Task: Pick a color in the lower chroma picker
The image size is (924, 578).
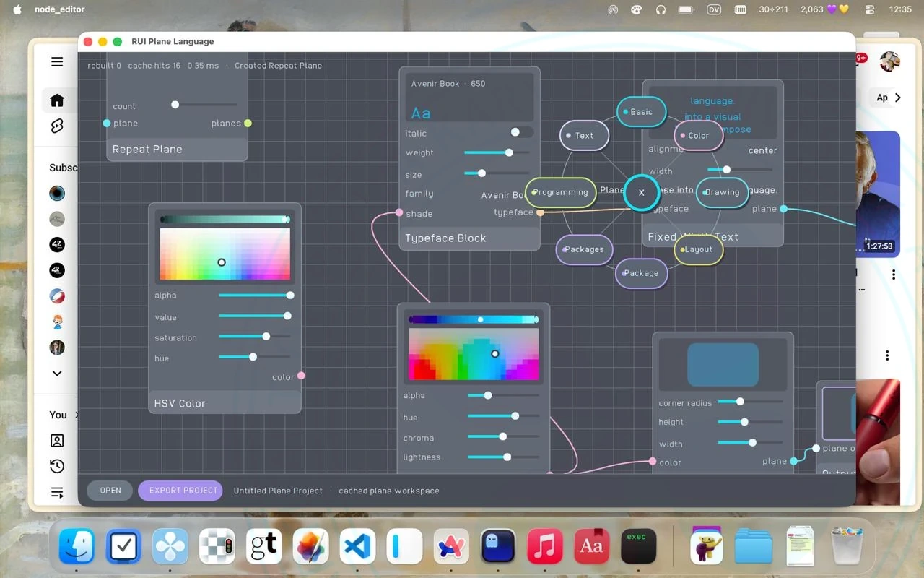Action: (474, 354)
